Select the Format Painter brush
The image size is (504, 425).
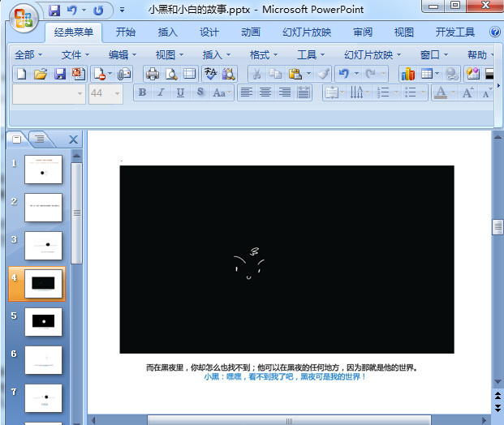[x=324, y=74]
